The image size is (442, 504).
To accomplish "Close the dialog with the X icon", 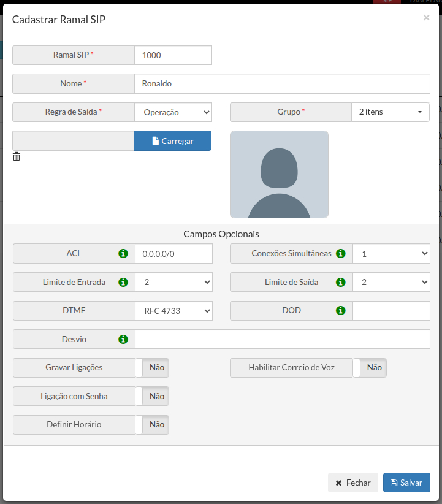I will tap(426, 18).
